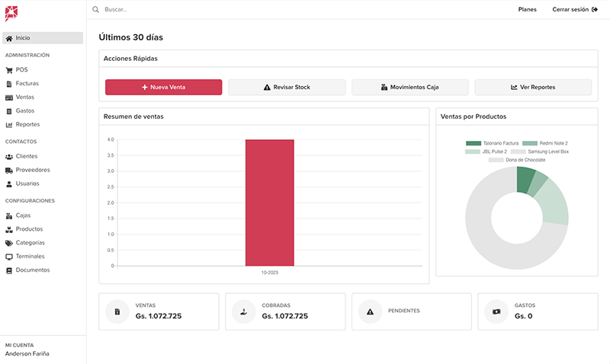Click the POS shopping cart icon
The image size is (610, 364).
point(9,70)
